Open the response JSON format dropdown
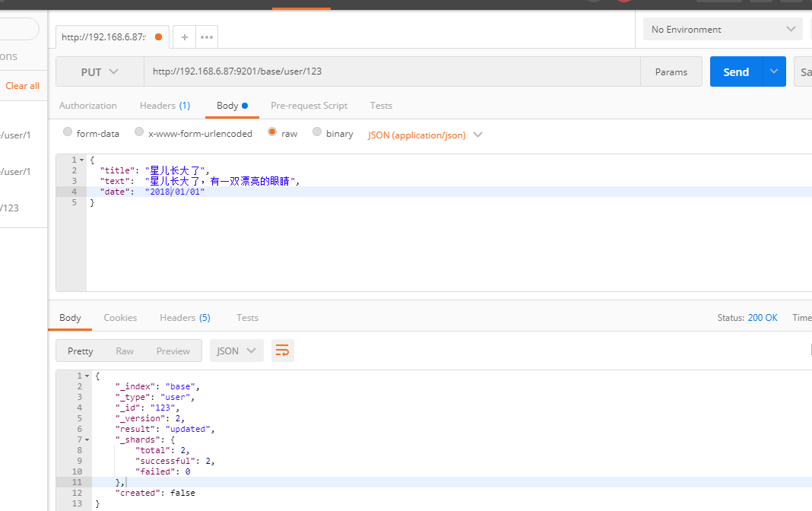 pos(236,351)
